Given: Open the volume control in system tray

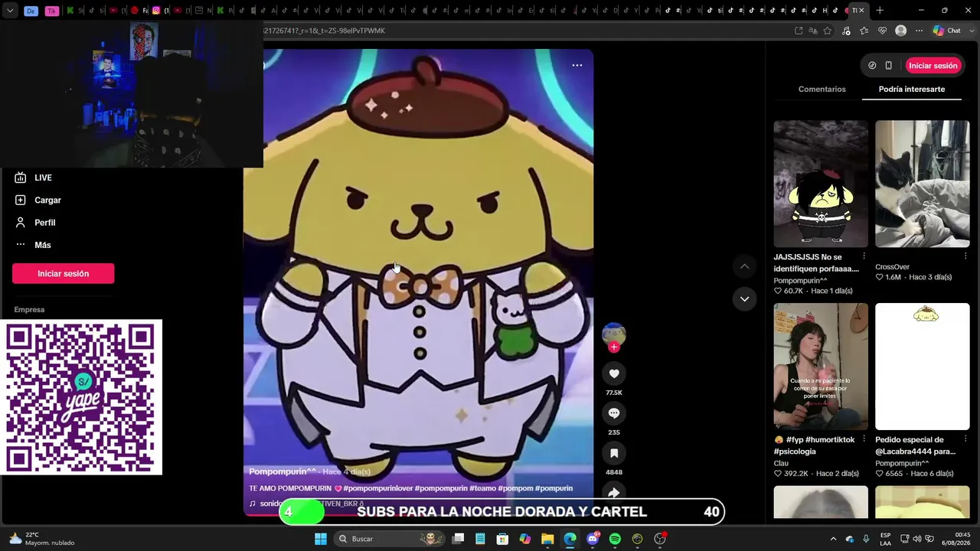Looking at the screenshot, I should [x=916, y=539].
